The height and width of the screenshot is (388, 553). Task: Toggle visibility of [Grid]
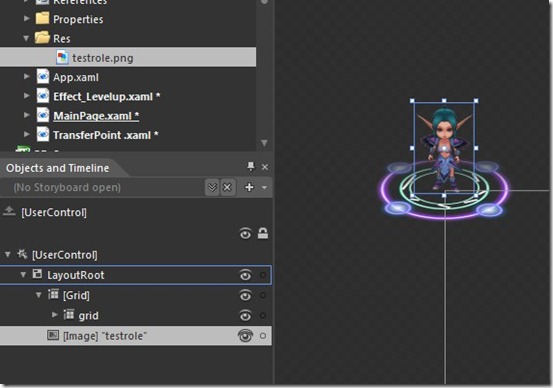click(x=245, y=295)
